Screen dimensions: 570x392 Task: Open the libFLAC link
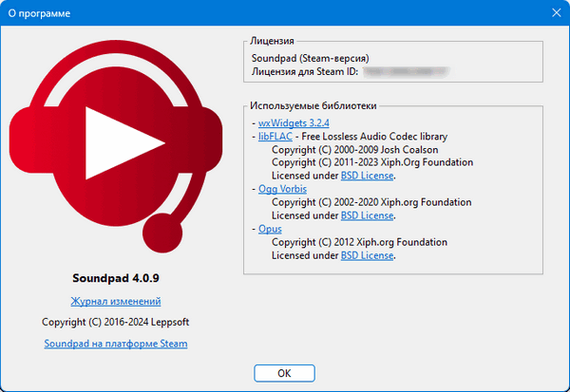(275, 137)
